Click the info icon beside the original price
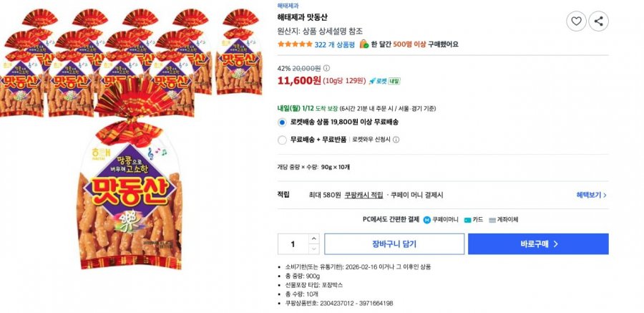Image resolution: width=644 pixels, height=313 pixels. pos(327,68)
